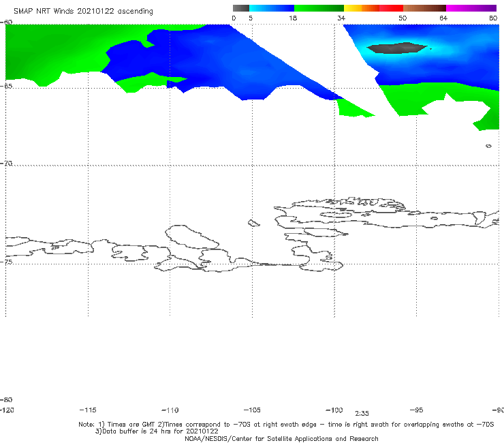Image resolution: width=504 pixels, height=443 pixels.
Task: Select the gray segment of the wind colorbar
Action: [240, 8]
